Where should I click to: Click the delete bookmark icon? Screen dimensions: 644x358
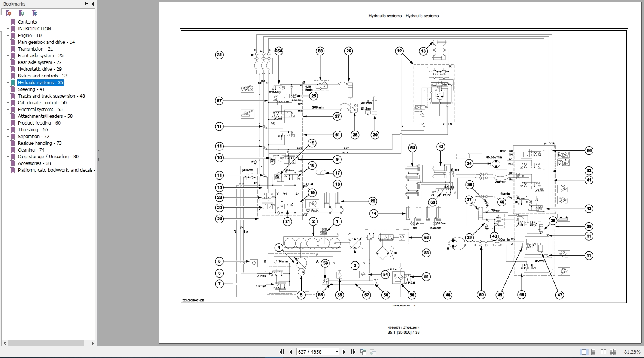[x=9, y=13]
